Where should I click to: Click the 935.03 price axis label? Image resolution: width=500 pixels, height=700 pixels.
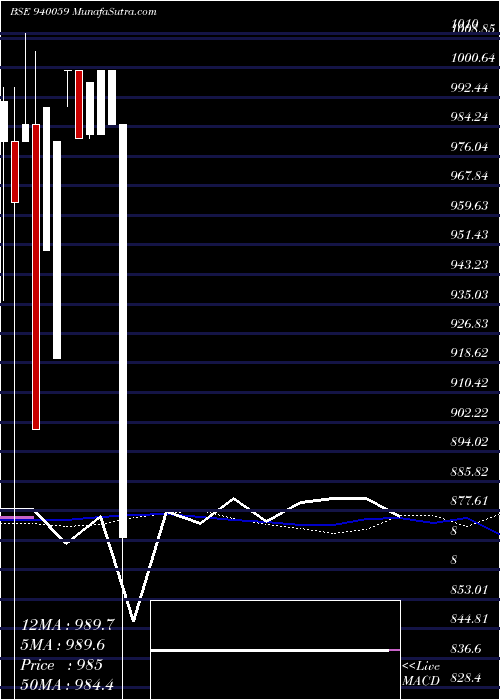470,294
